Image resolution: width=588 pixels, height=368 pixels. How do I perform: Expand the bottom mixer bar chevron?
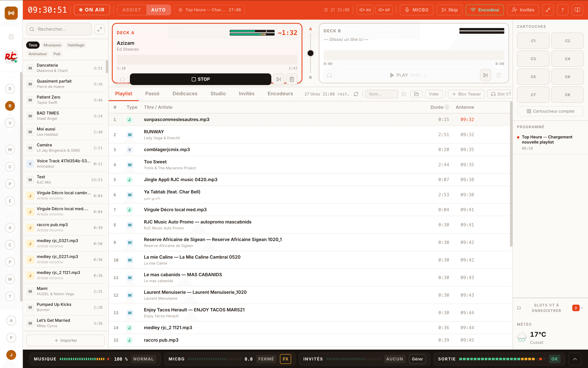(575, 359)
